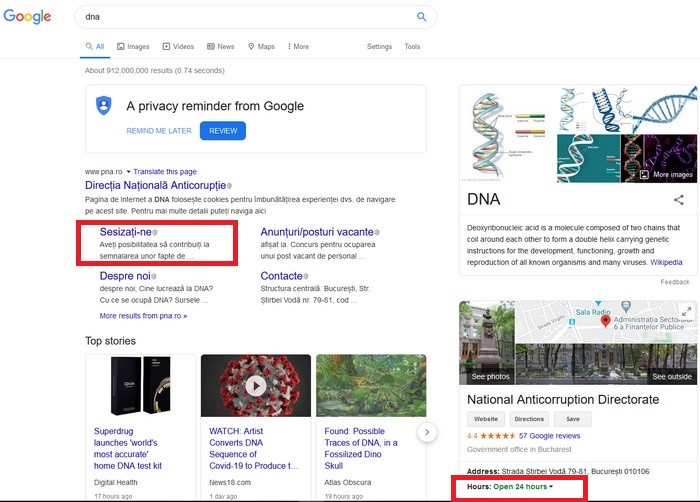Open Superdrug DNA test kit story

point(128,448)
